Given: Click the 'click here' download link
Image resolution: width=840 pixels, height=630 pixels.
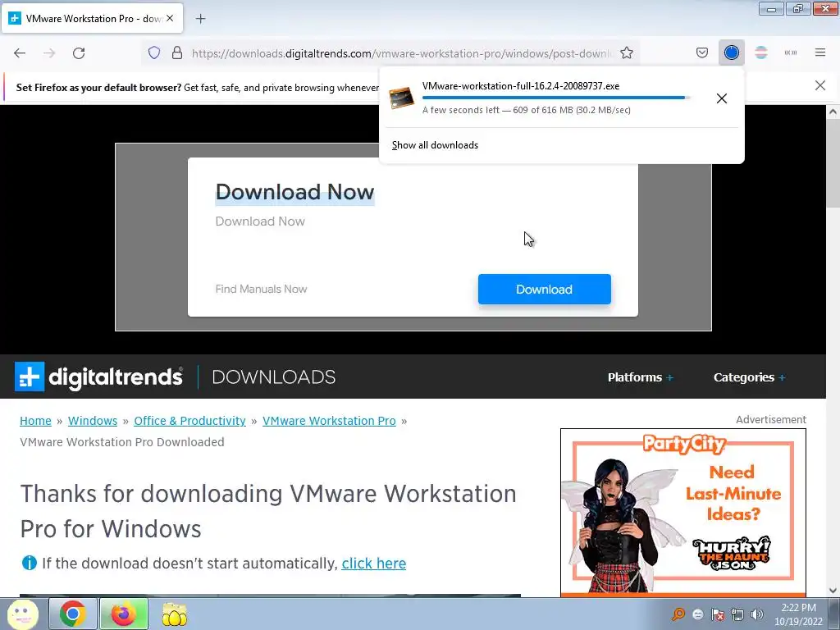Looking at the screenshot, I should pos(374,564).
